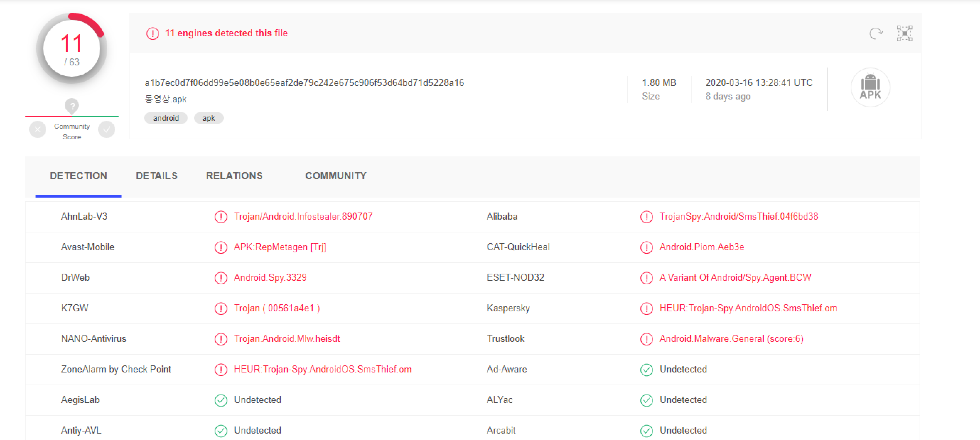The image size is (980, 440).
Task: Click the community score question marker
Action: pos(71,106)
